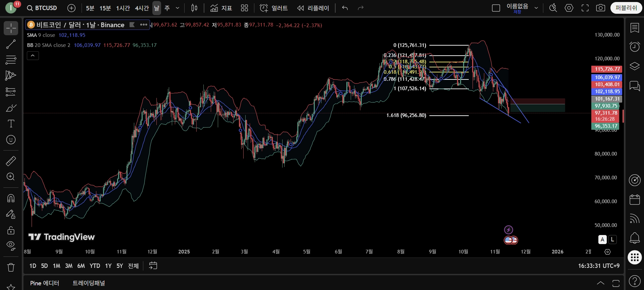Open the go-to-date range icon
Viewport: 644px width, 290px height.
[x=153, y=266]
